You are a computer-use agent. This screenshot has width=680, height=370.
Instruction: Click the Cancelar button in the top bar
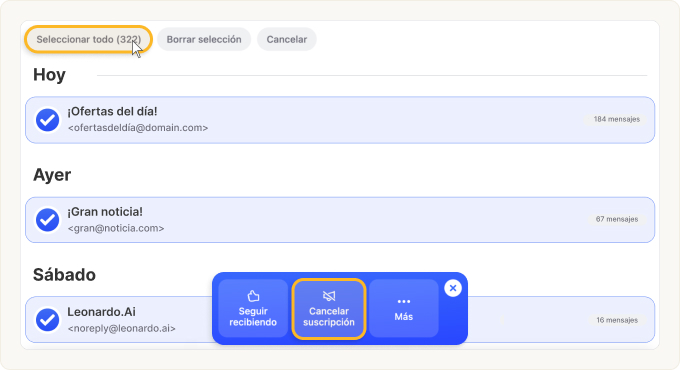click(287, 39)
